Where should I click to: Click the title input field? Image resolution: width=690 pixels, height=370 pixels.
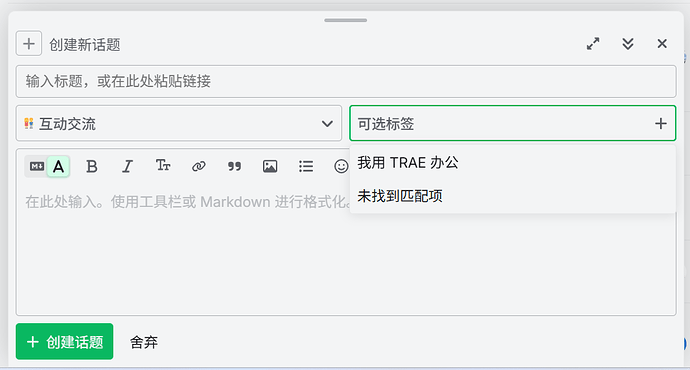[346, 81]
